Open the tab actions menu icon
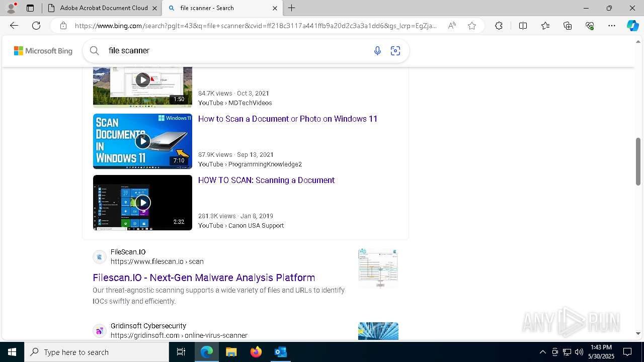The width and height of the screenshot is (644, 362). point(30,8)
